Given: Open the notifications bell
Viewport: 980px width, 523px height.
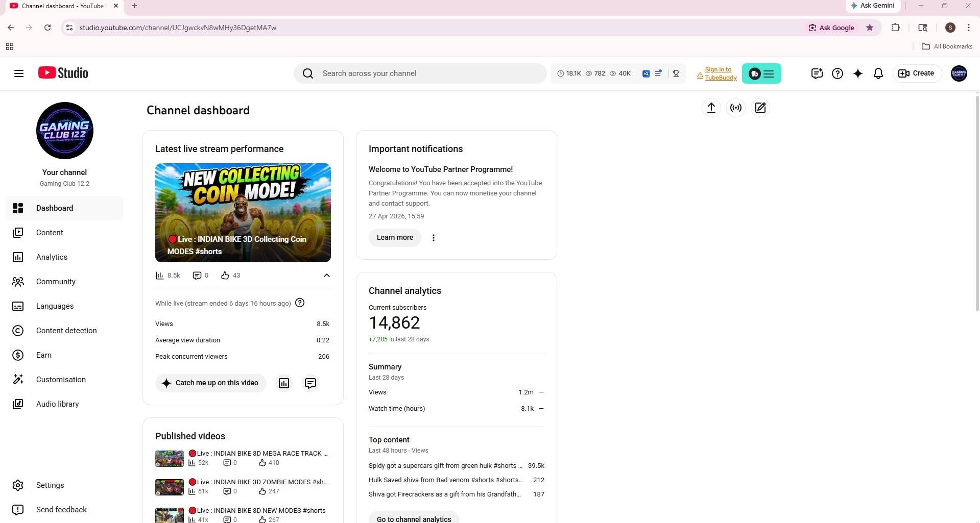Looking at the screenshot, I should (878, 73).
